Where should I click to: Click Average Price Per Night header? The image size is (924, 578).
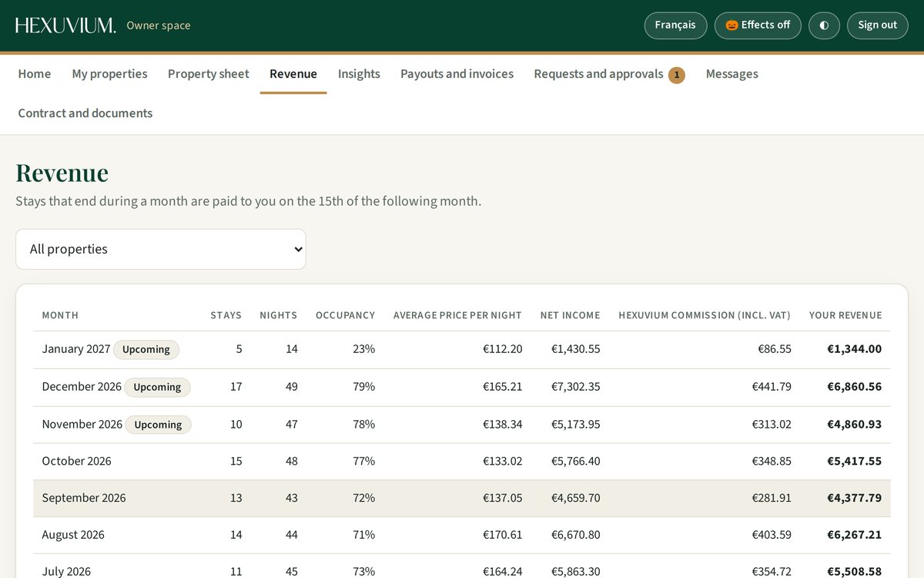[457, 315]
